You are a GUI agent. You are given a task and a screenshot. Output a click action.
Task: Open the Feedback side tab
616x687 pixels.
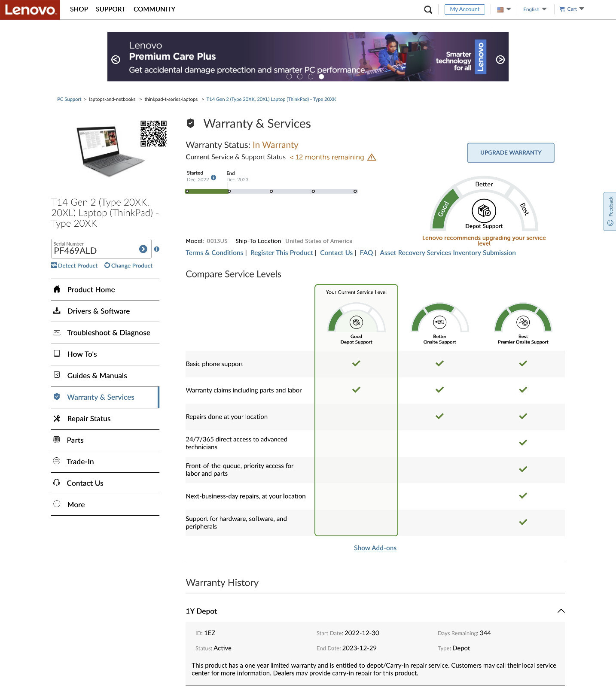tap(610, 211)
